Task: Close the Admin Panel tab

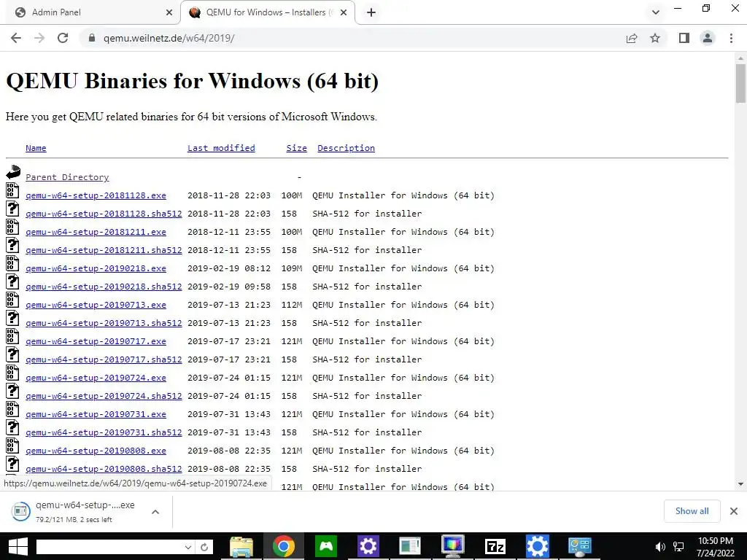Action: coord(169,12)
